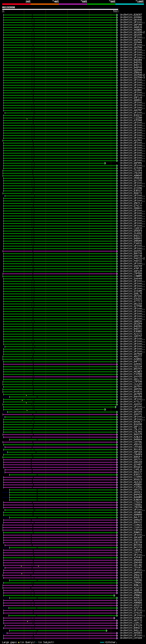This screenshot has width=146, height=644.
Task: Select the UniRef100_Q06068 entry
Action: click(131, 279)
